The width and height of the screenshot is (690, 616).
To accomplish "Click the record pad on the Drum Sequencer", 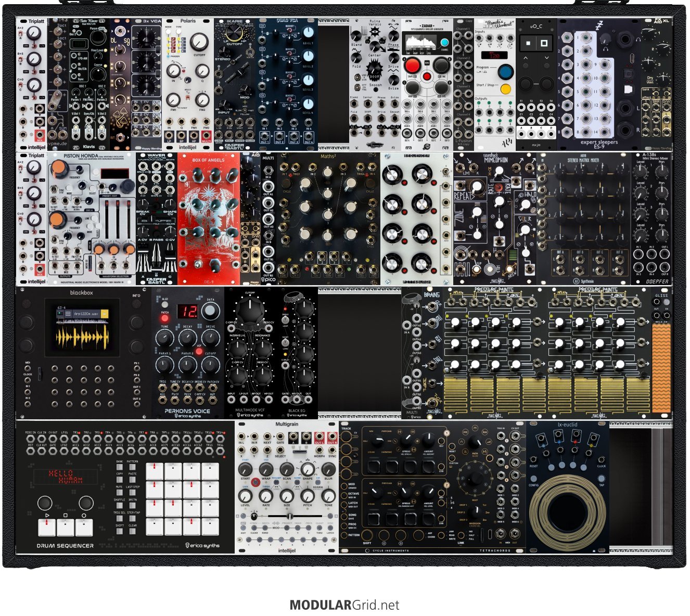I will tap(84, 527).
